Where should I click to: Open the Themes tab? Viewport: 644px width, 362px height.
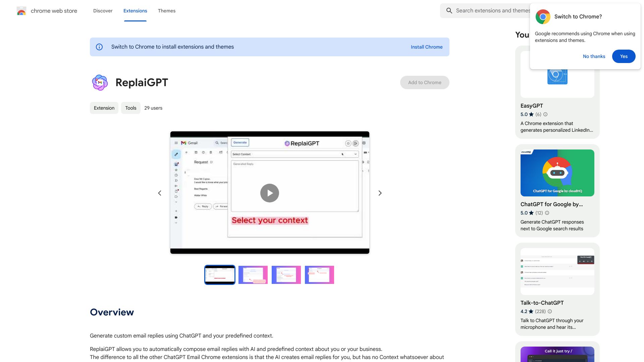pyautogui.click(x=167, y=11)
